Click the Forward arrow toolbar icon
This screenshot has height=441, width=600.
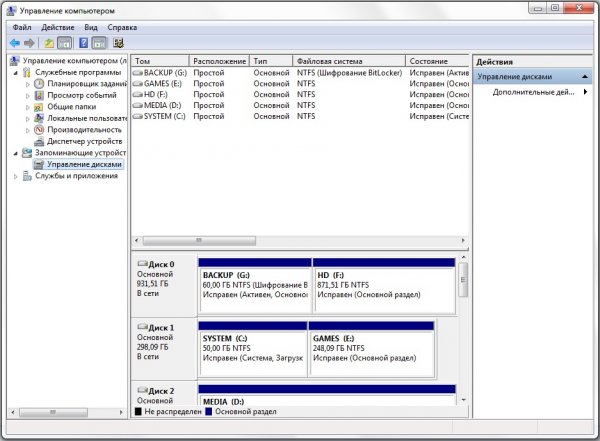[x=29, y=43]
